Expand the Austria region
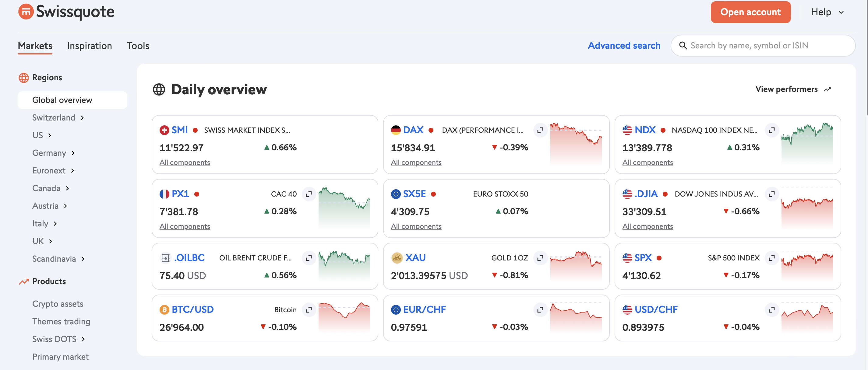868x370 pixels. tap(66, 206)
